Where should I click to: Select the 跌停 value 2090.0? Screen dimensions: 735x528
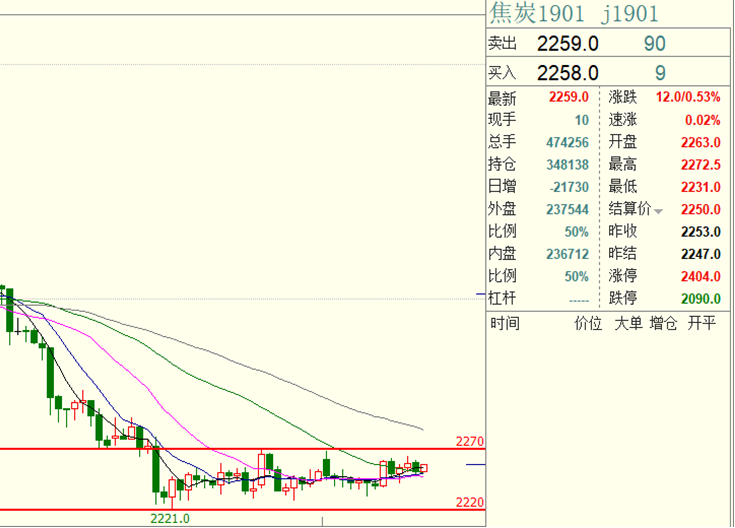coord(700,299)
